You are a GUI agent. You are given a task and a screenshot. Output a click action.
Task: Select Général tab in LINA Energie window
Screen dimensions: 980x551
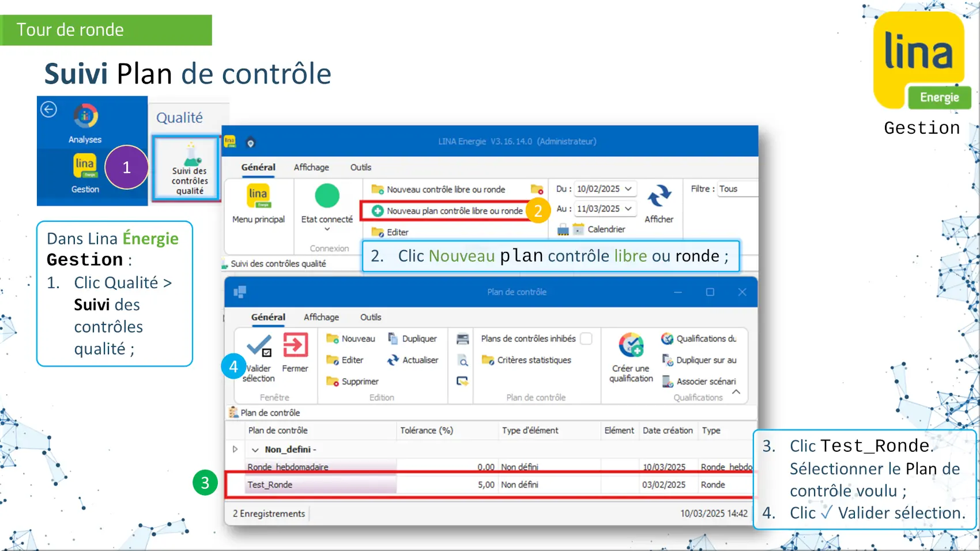258,167
